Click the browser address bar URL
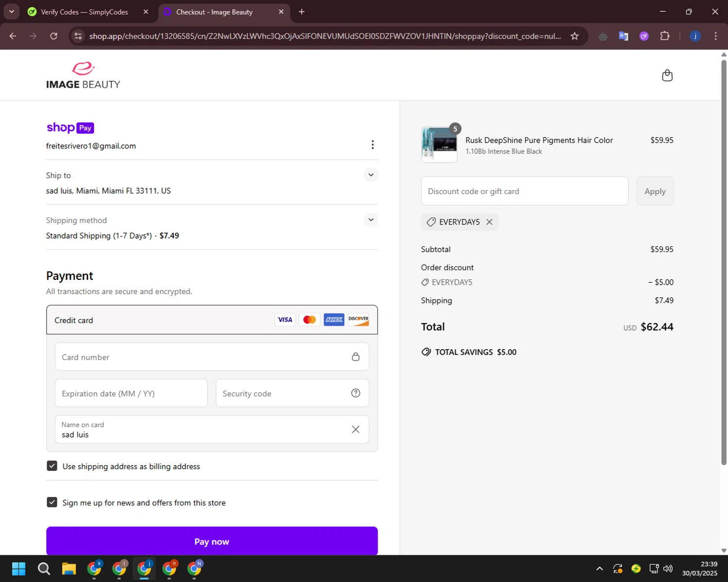Image resolution: width=728 pixels, height=582 pixels. click(325, 36)
